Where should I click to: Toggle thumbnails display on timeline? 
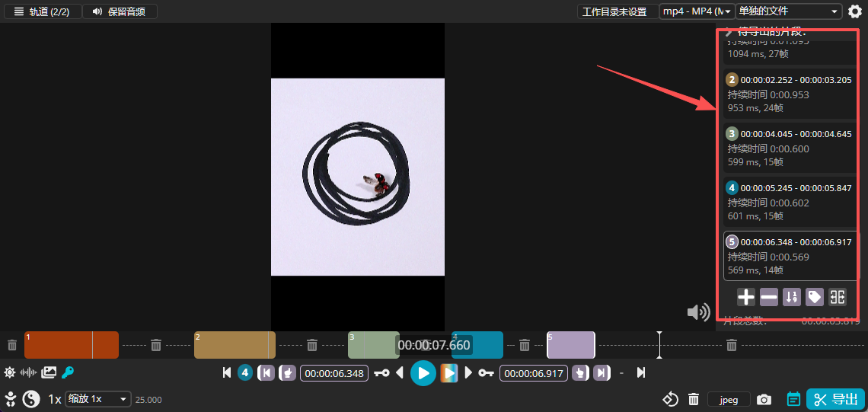49,372
